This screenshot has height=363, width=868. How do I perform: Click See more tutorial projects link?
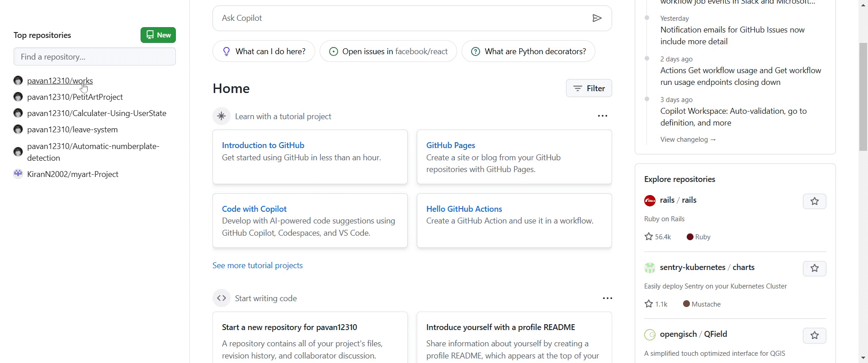click(258, 265)
